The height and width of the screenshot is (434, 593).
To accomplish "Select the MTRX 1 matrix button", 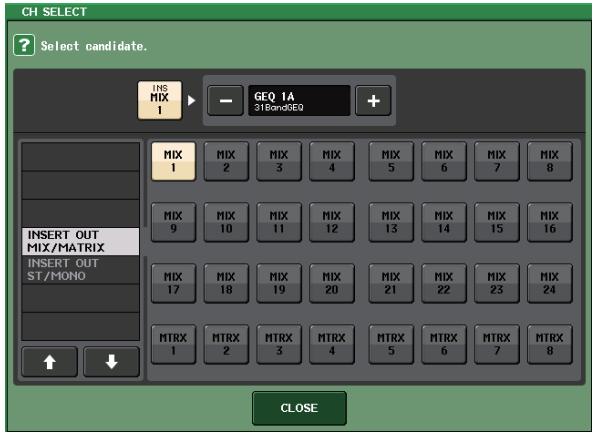I will [173, 344].
